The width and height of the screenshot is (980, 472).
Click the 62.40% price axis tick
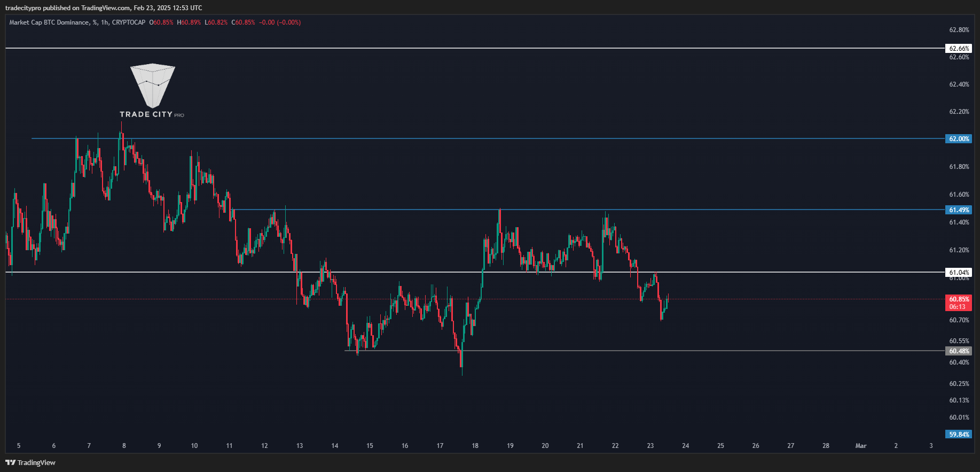(x=959, y=84)
